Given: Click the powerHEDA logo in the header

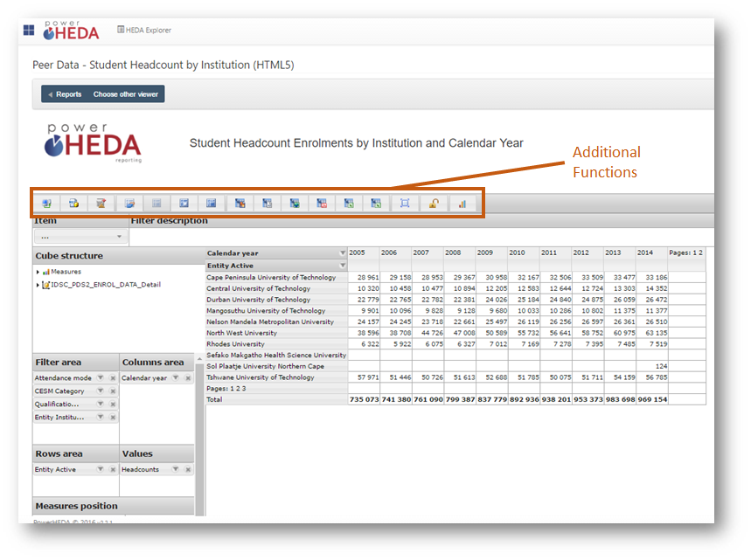Looking at the screenshot, I should click(71, 31).
